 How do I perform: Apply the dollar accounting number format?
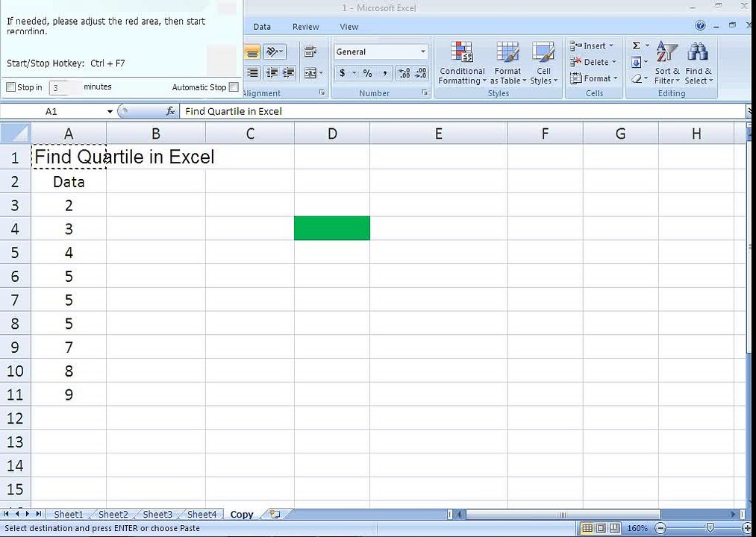pyautogui.click(x=343, y=73)
